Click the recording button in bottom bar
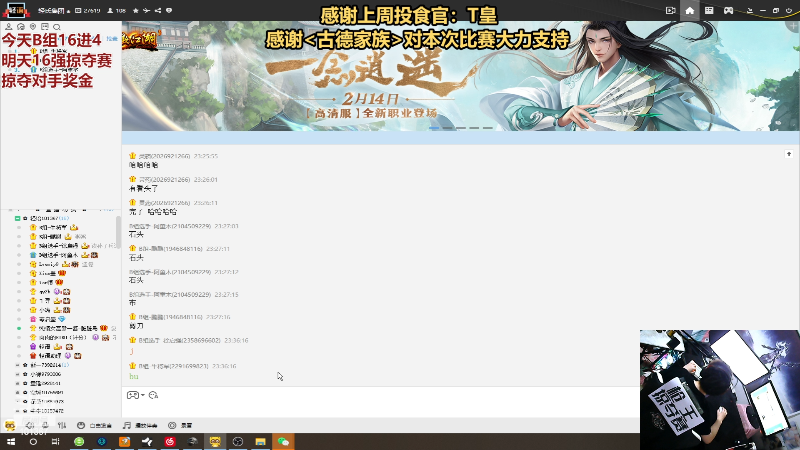Viewport: 800px width, 450px height. tap(180, 425)
